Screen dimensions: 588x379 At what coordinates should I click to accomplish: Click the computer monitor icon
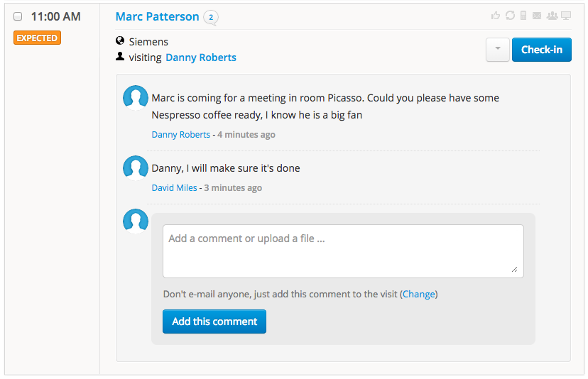pyautogui.click(x=566, y=16)
